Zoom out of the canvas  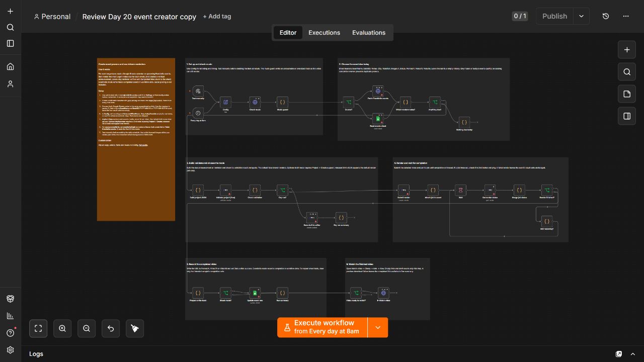coord(87,328)
